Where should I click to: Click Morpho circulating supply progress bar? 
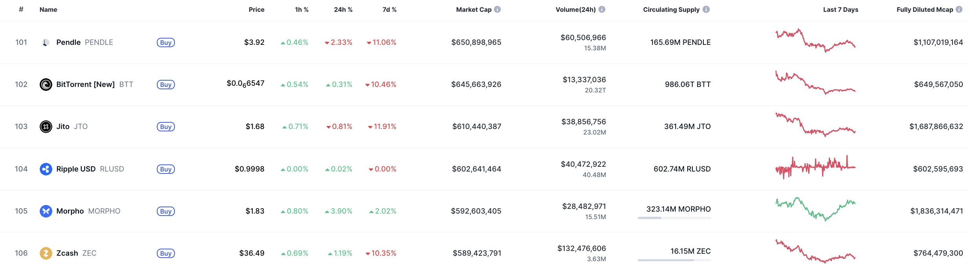click(x=674, y=218)
